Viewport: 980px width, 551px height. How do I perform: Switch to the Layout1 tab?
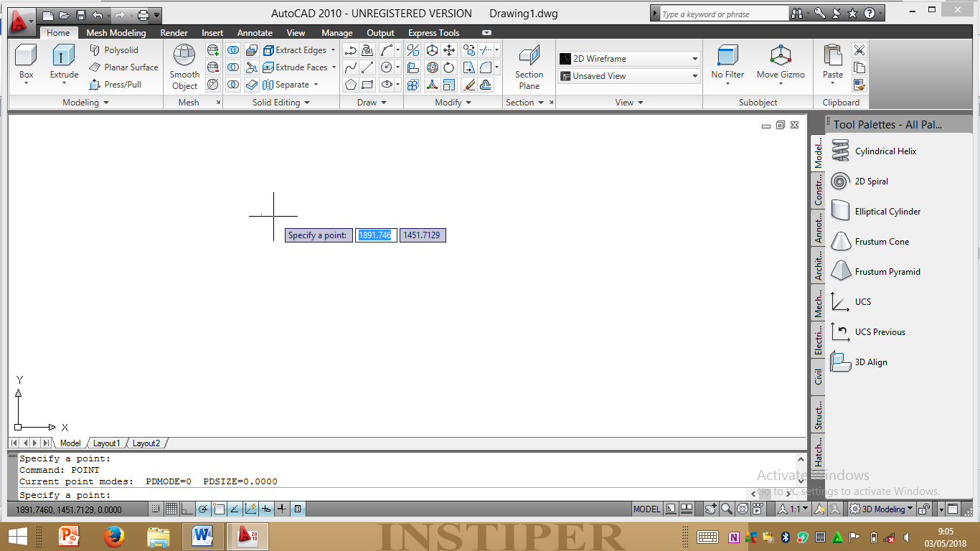pos(106,443)
